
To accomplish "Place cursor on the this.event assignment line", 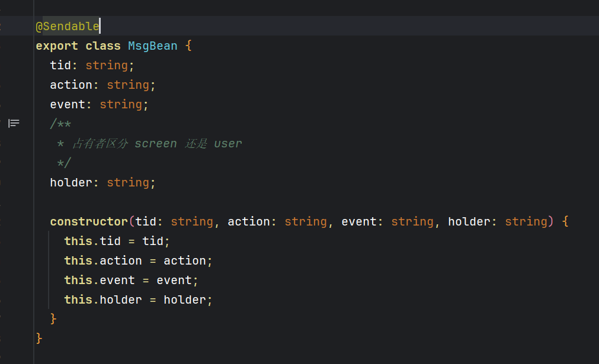I will pyautogui.click(x=131, y=280).
